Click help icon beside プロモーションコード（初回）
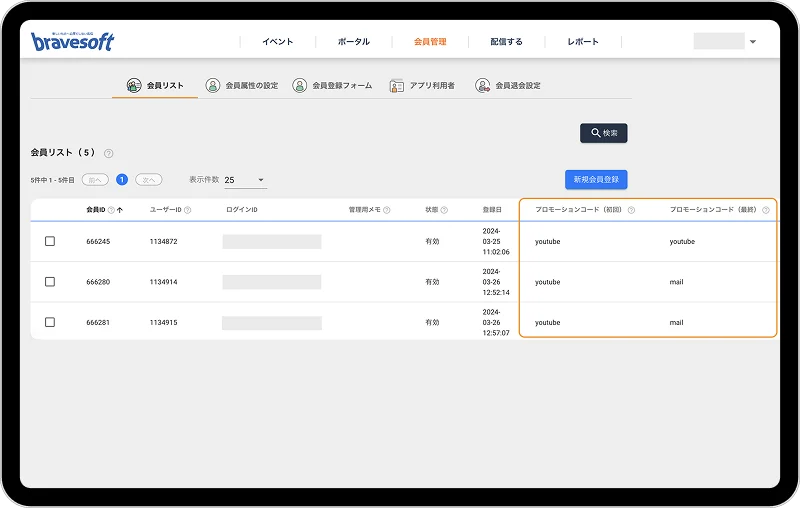This screenshot has height=508, width=800. (x=631, y=210)
